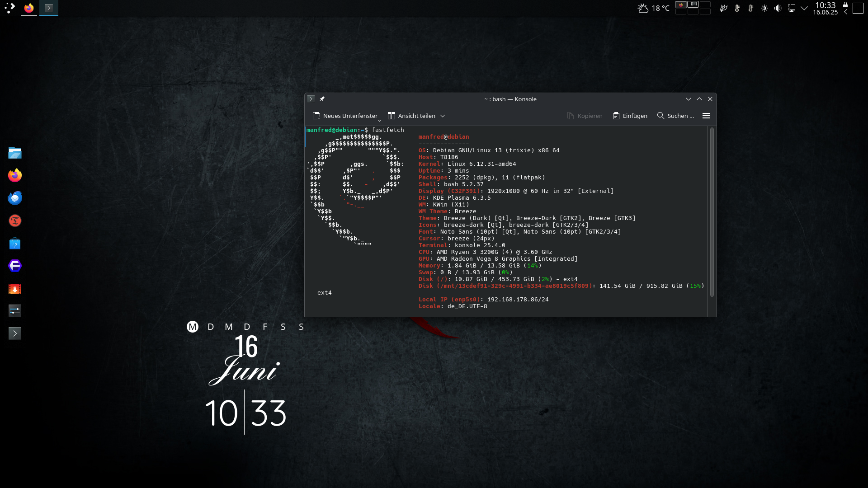Toggle pin Konsole window on all desktops

pos(322,99)
